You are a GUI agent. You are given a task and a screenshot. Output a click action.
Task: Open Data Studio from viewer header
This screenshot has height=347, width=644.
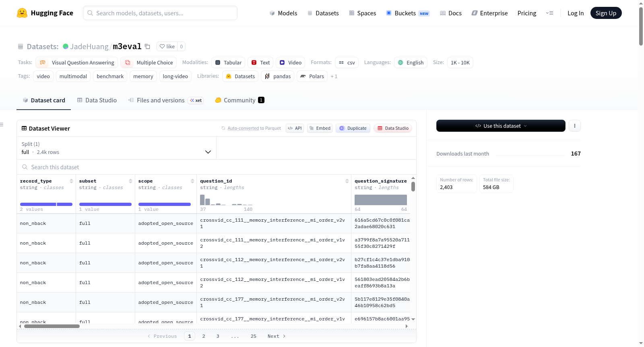(393, 128)
